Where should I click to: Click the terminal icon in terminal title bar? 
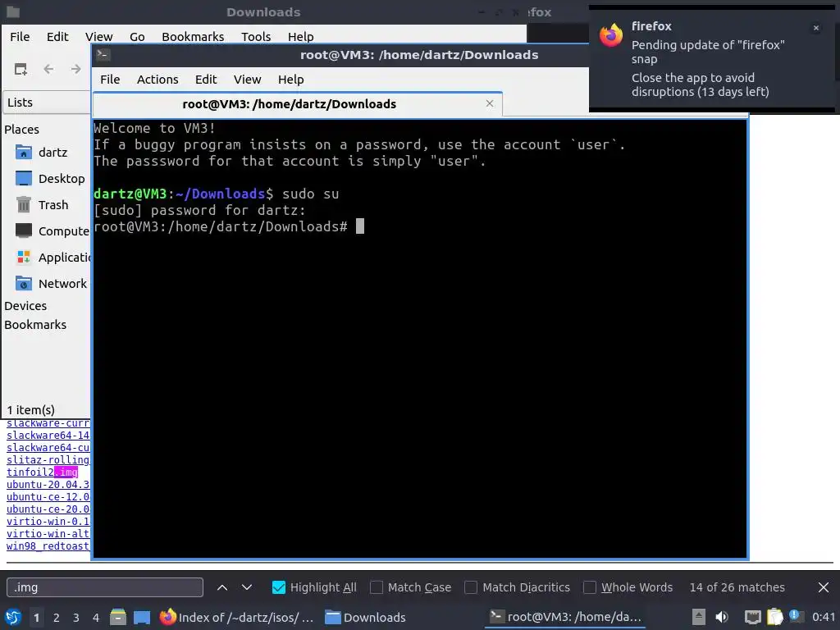click(103, 54)
